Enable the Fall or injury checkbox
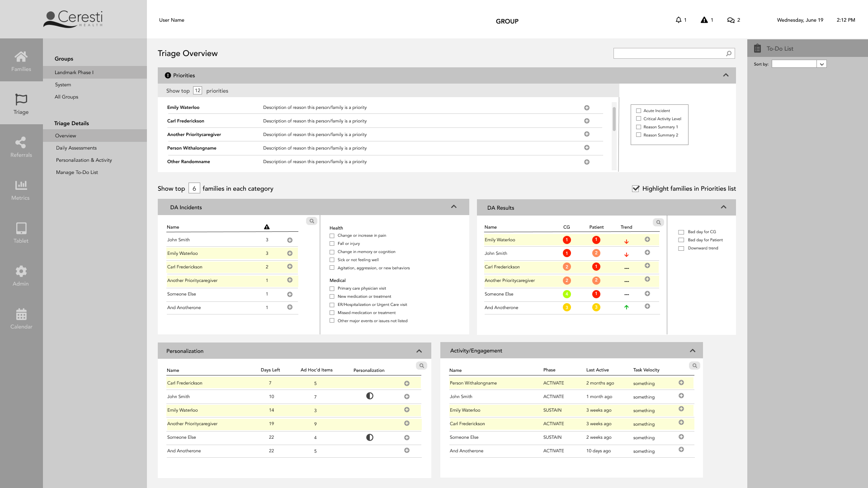868x488 pixels. click(x=332, y=244)
